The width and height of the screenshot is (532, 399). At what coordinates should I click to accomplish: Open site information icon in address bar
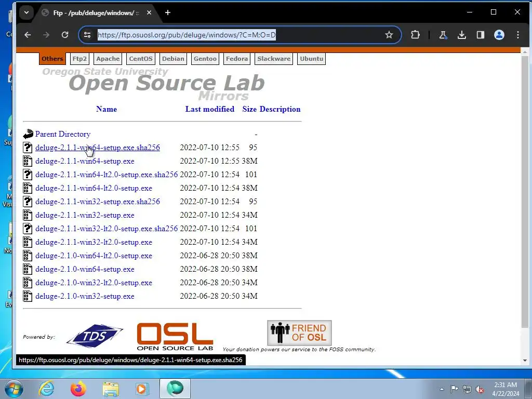pyautogui.click(x=87, y=35)
